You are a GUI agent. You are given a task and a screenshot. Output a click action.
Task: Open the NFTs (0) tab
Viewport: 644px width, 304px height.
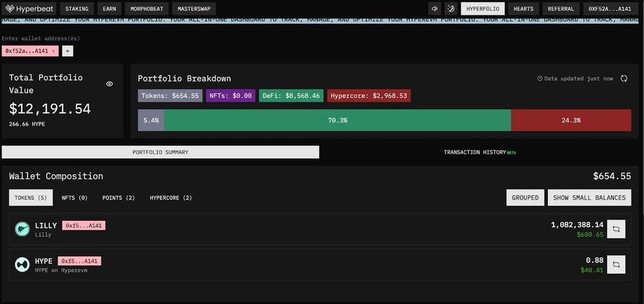[x=74, y=198]
